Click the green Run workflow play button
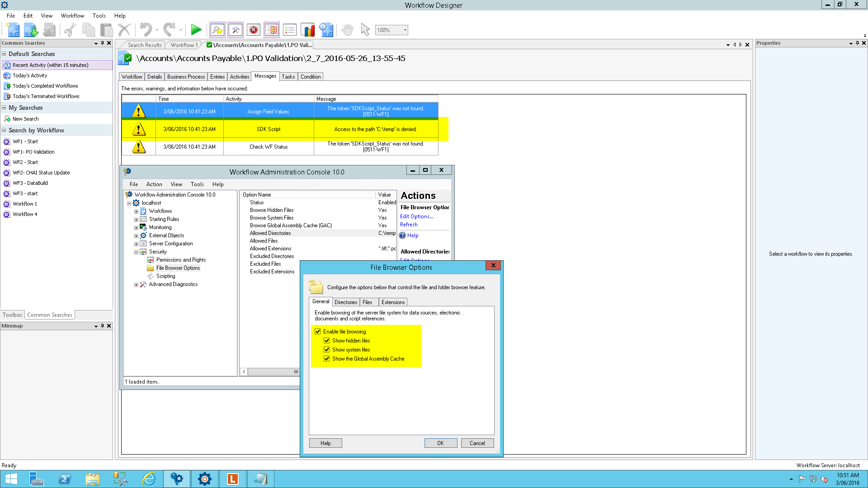868x488 pixels. click(x=196, y=30)
